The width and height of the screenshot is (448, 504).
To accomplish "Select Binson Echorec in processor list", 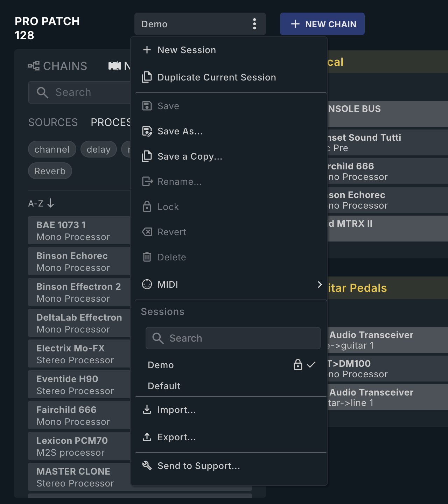I will click(79, 261).
